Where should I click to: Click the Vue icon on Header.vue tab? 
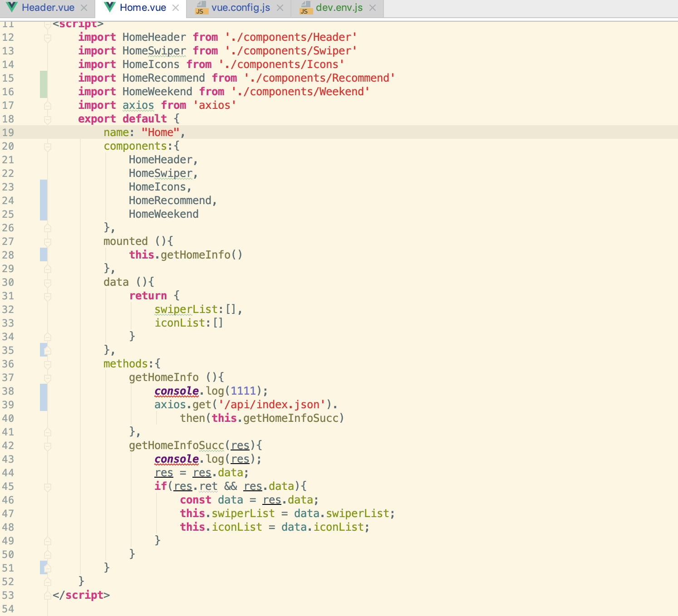coord(12,7)
